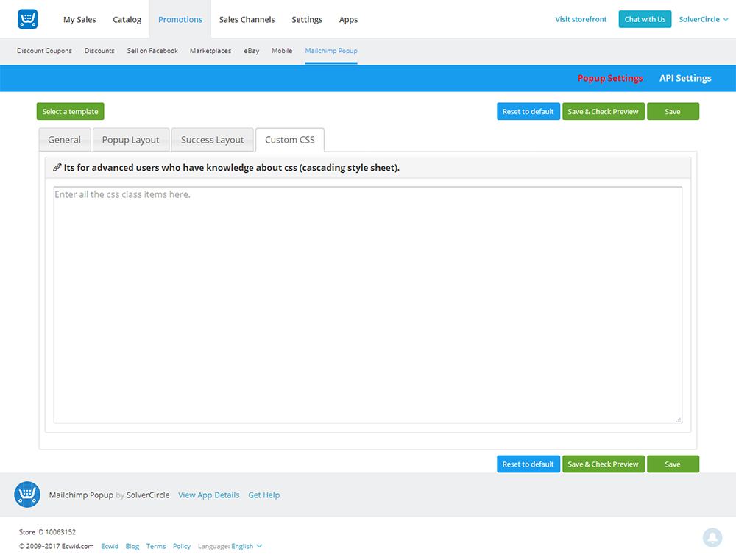Screen dimensions: 736x560
Task: Click the textarea resize handle
Action: [679, 419]
